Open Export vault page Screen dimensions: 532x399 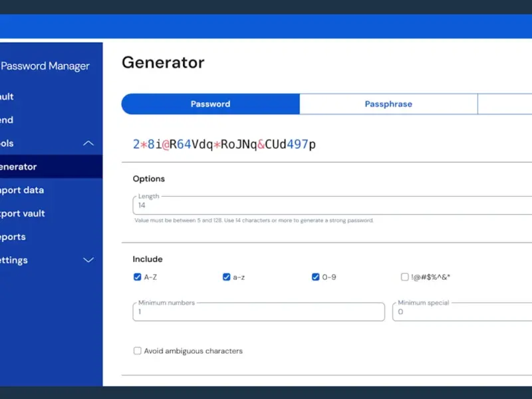click(23, 213)
